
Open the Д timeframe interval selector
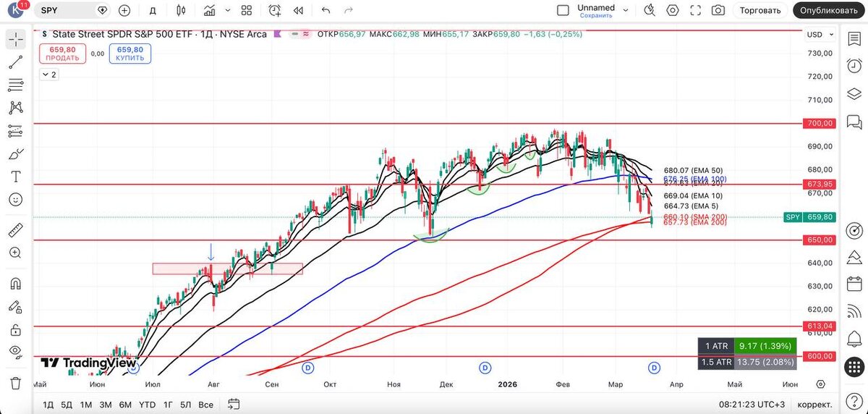click(x=152, y=10)
